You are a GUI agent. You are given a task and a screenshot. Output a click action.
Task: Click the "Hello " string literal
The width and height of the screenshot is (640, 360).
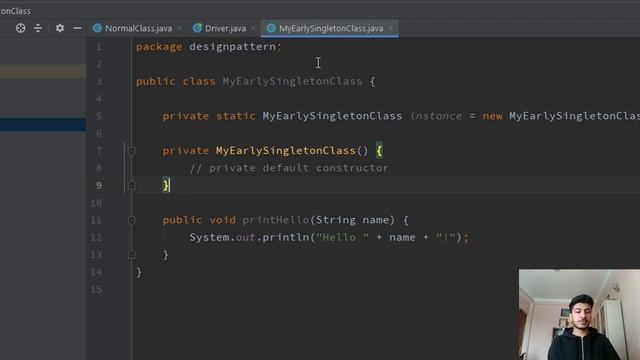pos(342,237)
